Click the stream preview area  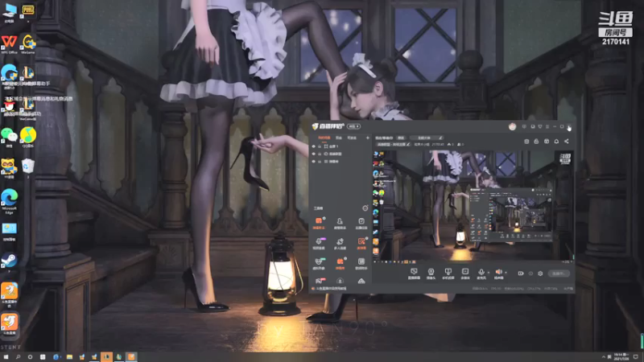click(x=473, y=205)
